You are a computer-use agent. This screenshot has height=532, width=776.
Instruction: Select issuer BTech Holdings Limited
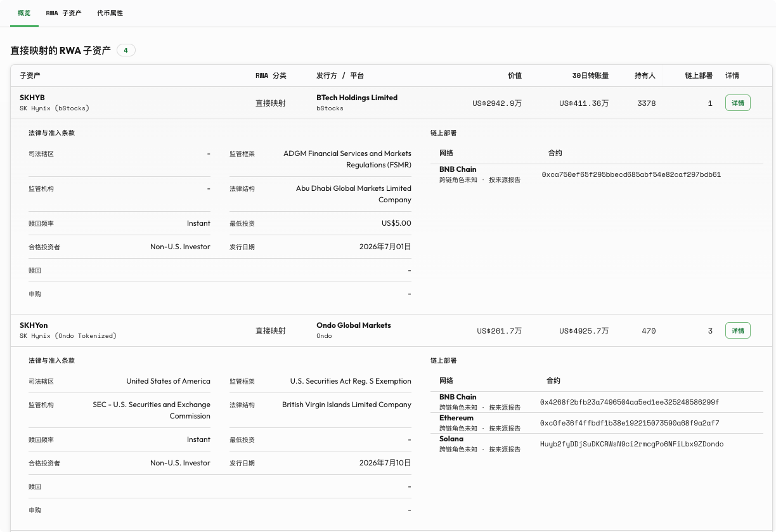357,98
